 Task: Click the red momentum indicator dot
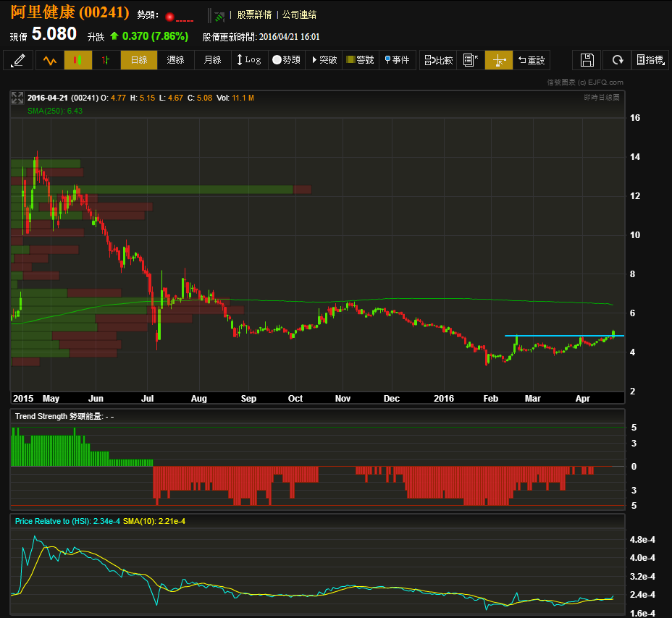pos(169,17)
